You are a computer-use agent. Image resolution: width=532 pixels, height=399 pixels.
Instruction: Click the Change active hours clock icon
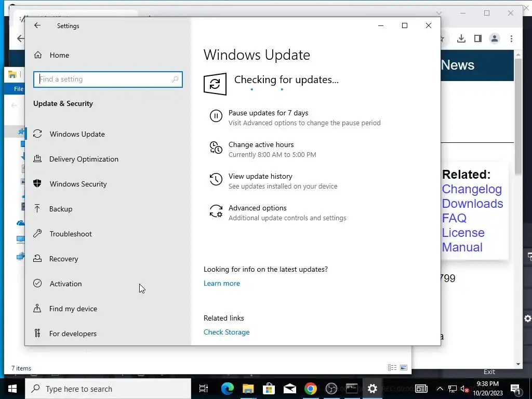click(216, 148)
